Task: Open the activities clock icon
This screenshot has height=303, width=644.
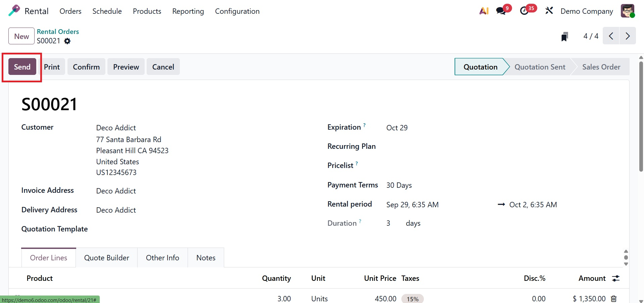Action: pos(525,11)
